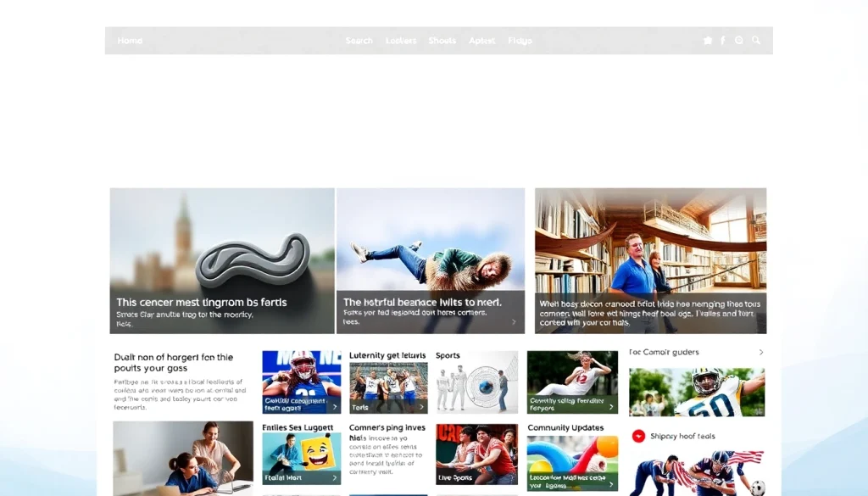The image size is (868, 496).
Task: Open search using the magnifier icon
Action: 755,40
